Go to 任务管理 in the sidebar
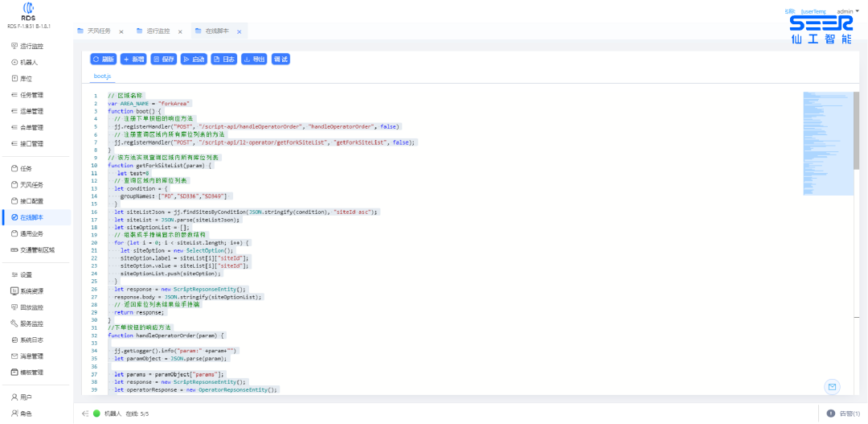The image size is (868, 424). click(x=31, y=95)
